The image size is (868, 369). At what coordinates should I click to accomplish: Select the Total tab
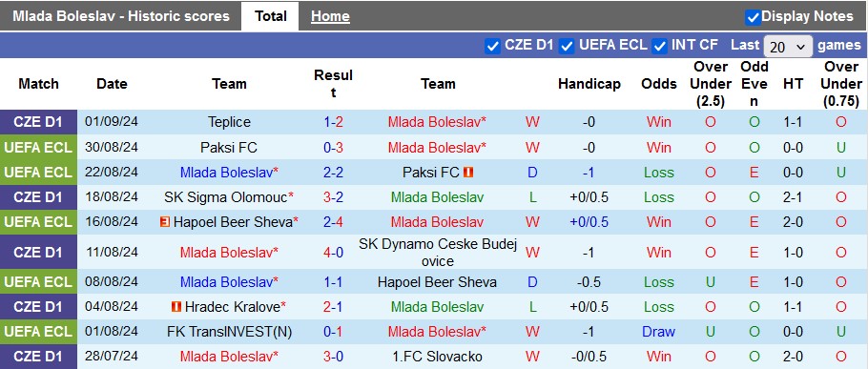pos(270,16)
